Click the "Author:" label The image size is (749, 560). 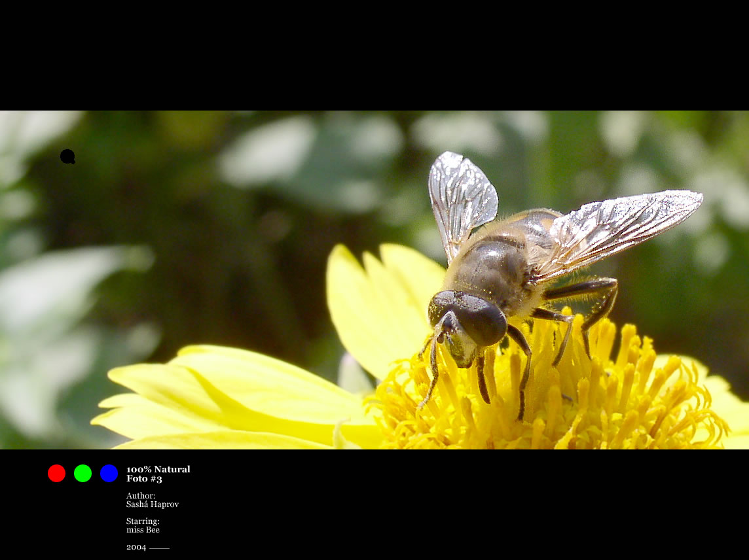tap(141, 495)
